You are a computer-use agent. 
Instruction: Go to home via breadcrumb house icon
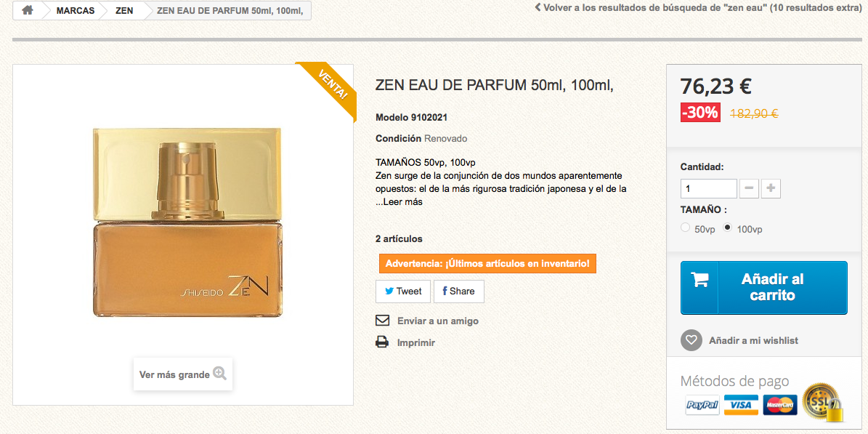[27, 10]
